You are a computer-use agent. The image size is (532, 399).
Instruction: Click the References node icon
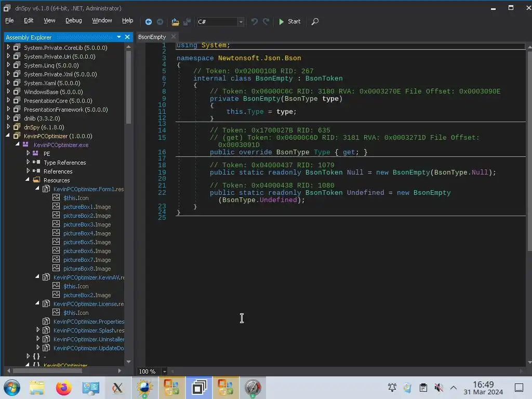pos(36,171)
